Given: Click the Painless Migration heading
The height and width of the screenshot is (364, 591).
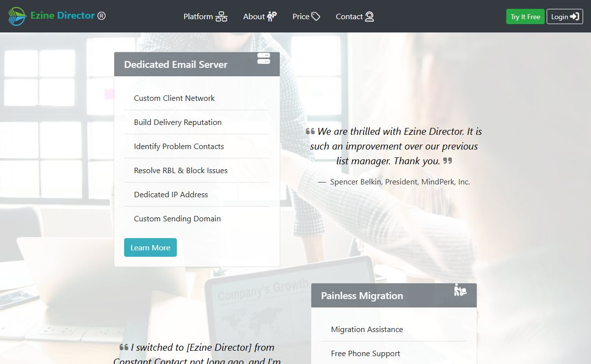Looking at the screenshot, I should point(362,296).
